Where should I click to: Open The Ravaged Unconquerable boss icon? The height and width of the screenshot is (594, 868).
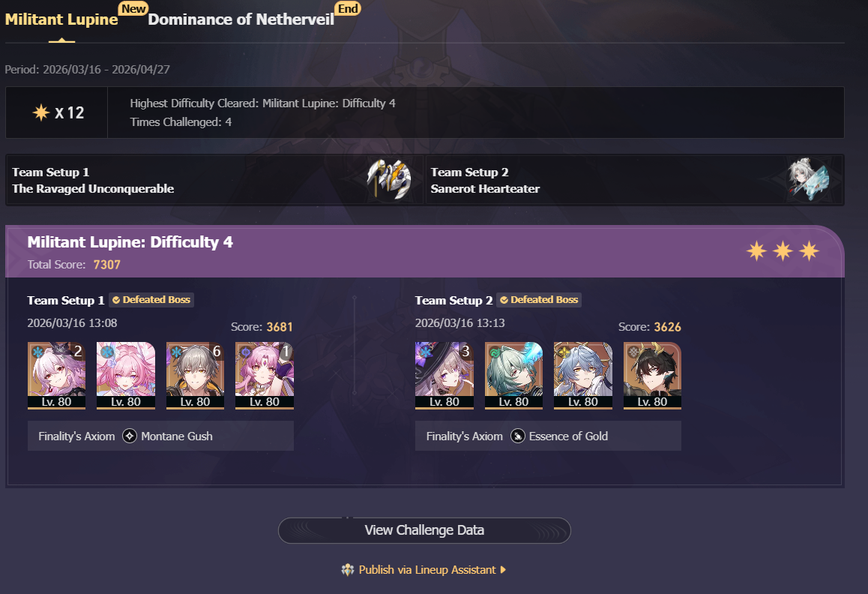(x=389, y=179)
